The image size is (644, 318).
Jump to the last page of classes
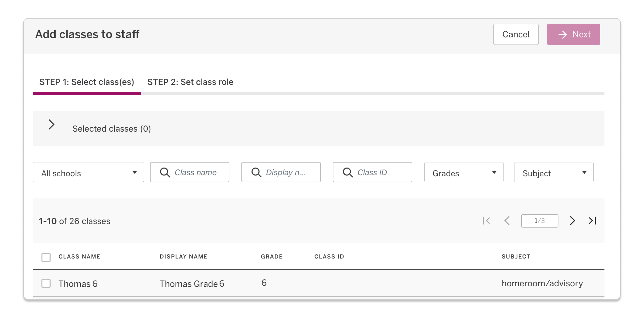pyautogui.click(x=592, y=221)
